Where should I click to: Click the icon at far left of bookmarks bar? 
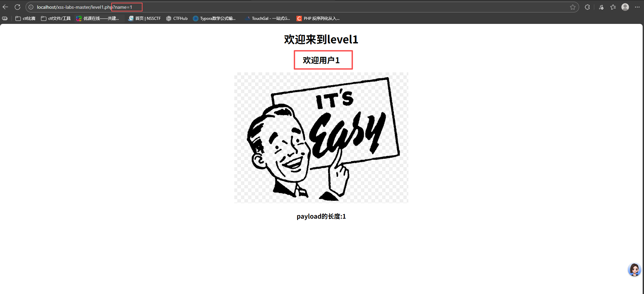pos(5,19)
